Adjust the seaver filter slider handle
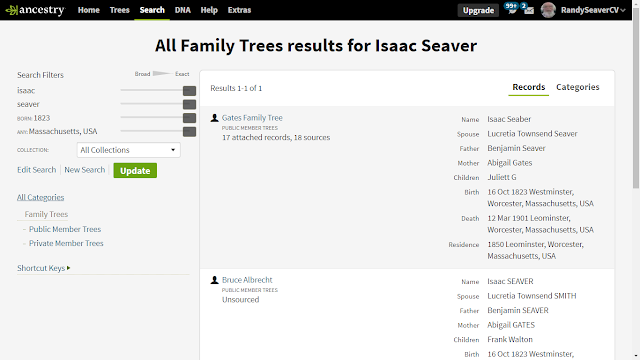Image resolution: width=640 pixels, height=360 pixels. [x=189, y=104]
